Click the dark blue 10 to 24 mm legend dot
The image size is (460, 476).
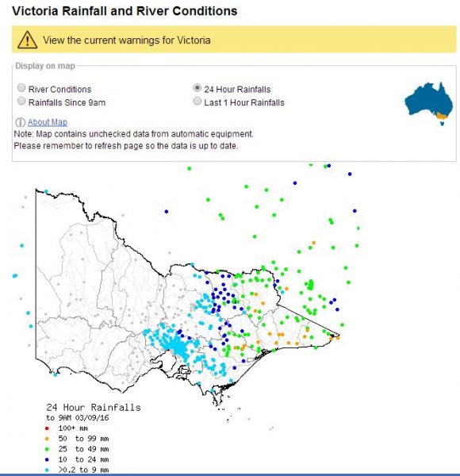coord(47,459)
